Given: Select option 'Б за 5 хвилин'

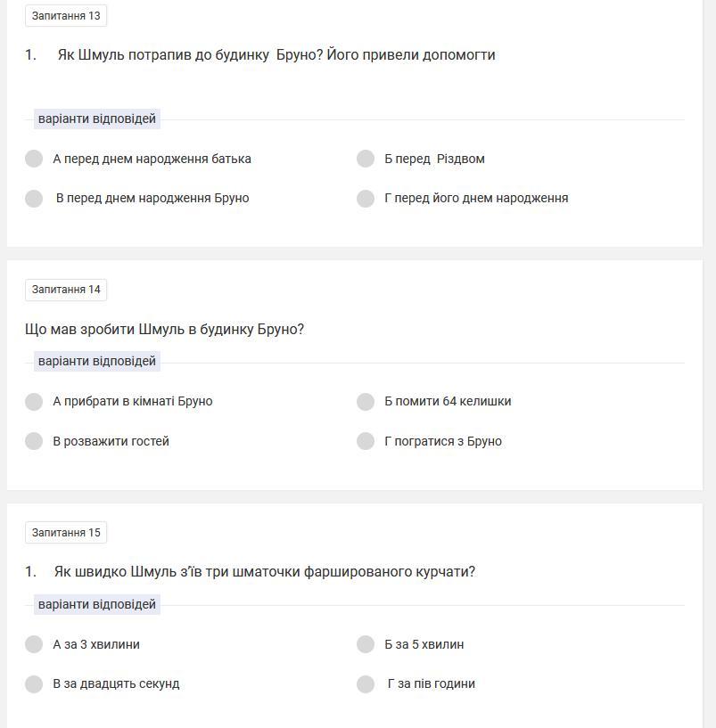Looking at the screenshot, I should point(366,644).
